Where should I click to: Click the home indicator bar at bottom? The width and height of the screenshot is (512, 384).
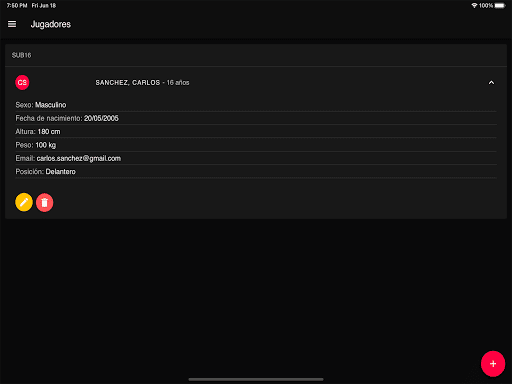click(x=256, y=379)
